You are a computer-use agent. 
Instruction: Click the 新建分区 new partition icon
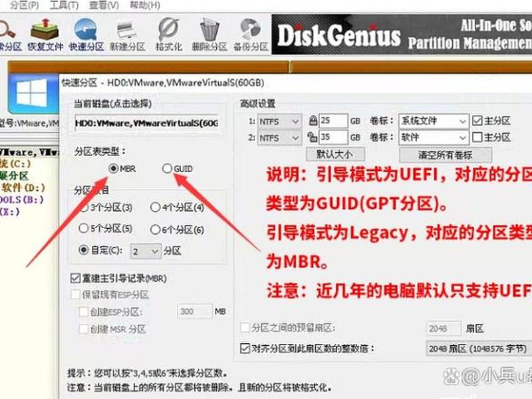coord(127,35)
